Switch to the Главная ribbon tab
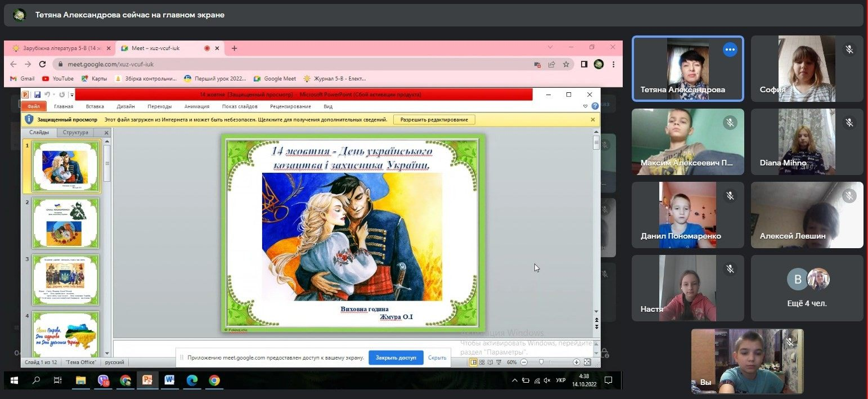 [64, 106]
